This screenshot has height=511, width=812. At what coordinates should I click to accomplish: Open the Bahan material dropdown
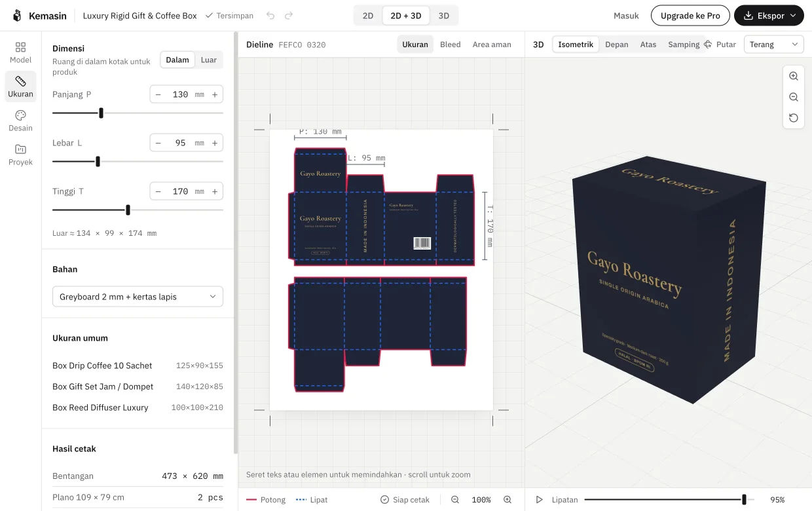click(138, 297)
